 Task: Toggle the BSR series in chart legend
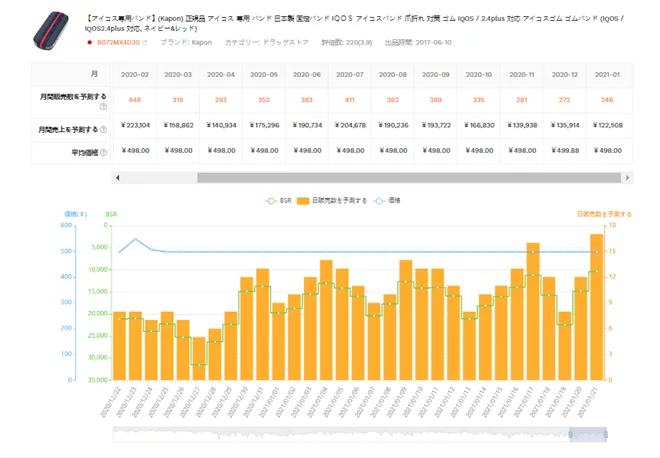[278, 200]
